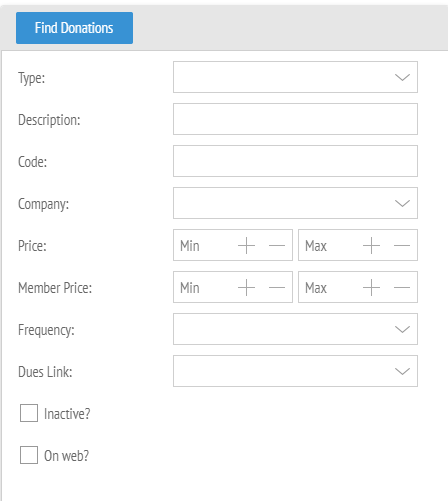Decrease Member Price Min with minus icon
The height and width of the screenshot is (501, 448).
pyautogui.click(x=277, y=287)
